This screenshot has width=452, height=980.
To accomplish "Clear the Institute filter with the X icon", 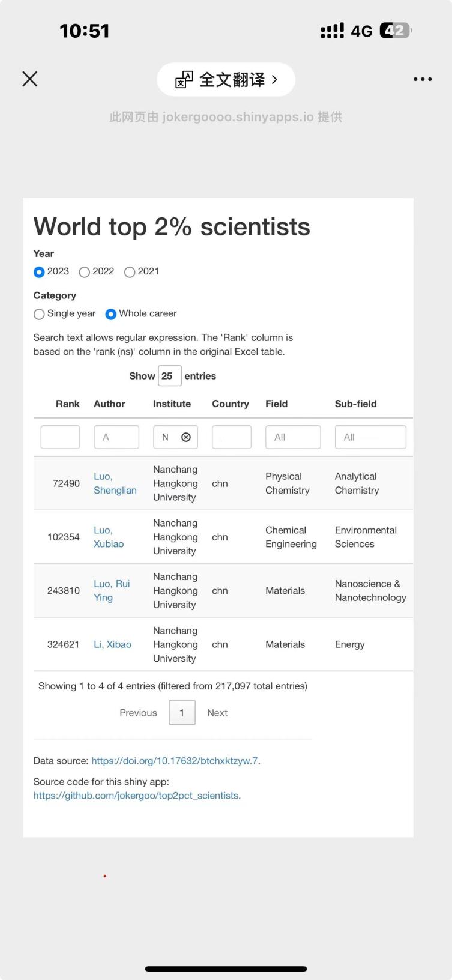I will tap(186, 437).
